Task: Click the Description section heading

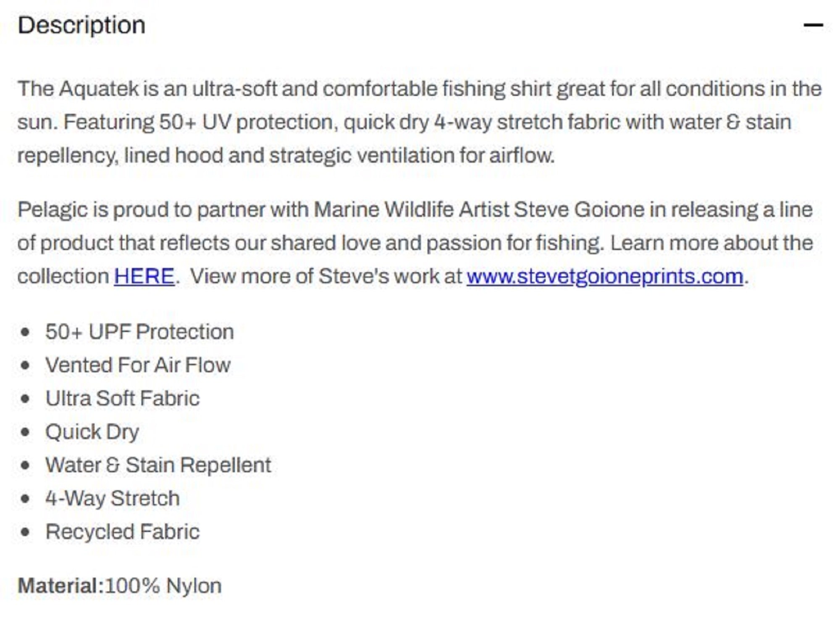Action: coord(81,25)
